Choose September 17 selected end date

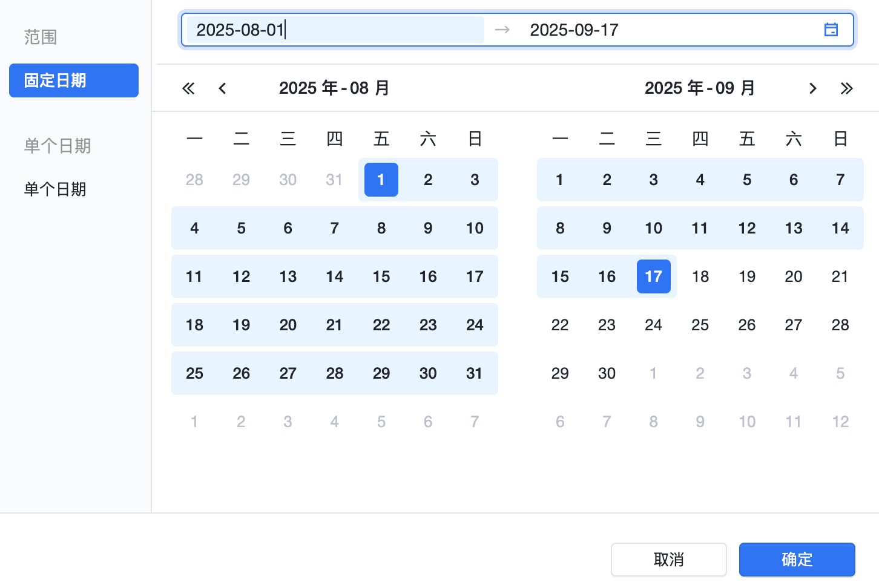pos(653,276)
